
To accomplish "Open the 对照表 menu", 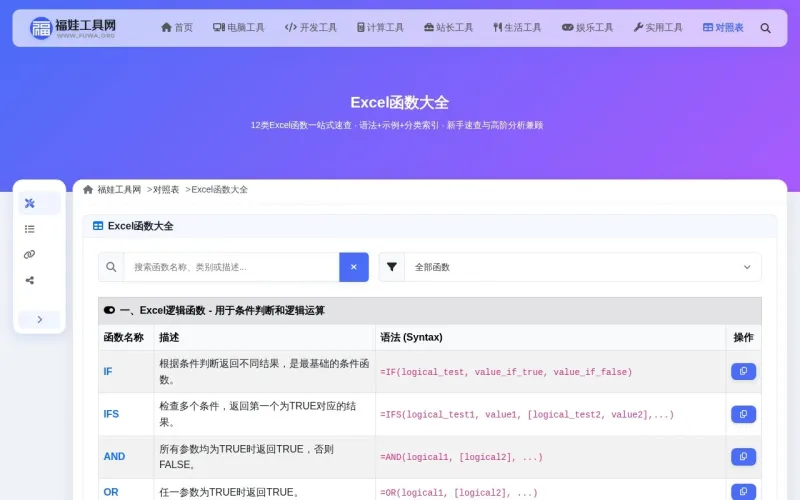I will (x=723, y=28).
